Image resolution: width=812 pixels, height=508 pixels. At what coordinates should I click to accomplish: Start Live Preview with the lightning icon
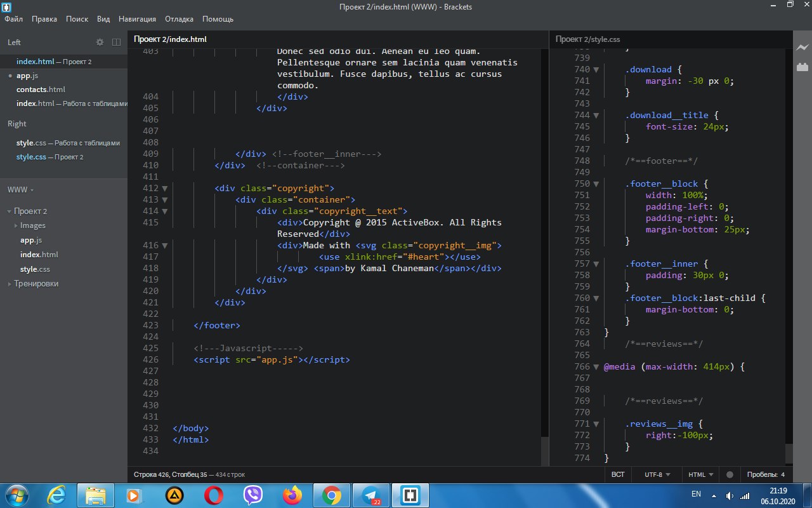[802, 48]
